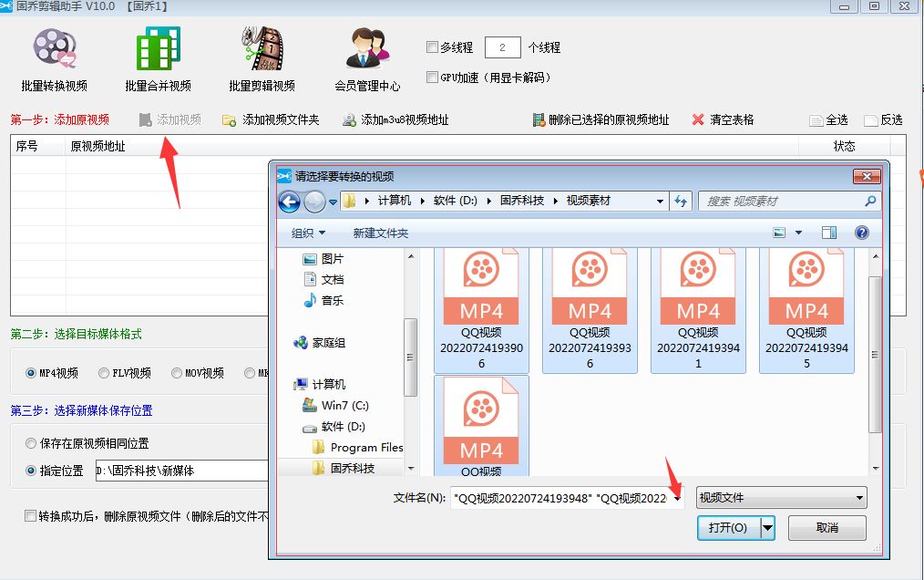Click the greyed 添加视频 toolbar item
The image size is (924, 580).
[169, 119]
